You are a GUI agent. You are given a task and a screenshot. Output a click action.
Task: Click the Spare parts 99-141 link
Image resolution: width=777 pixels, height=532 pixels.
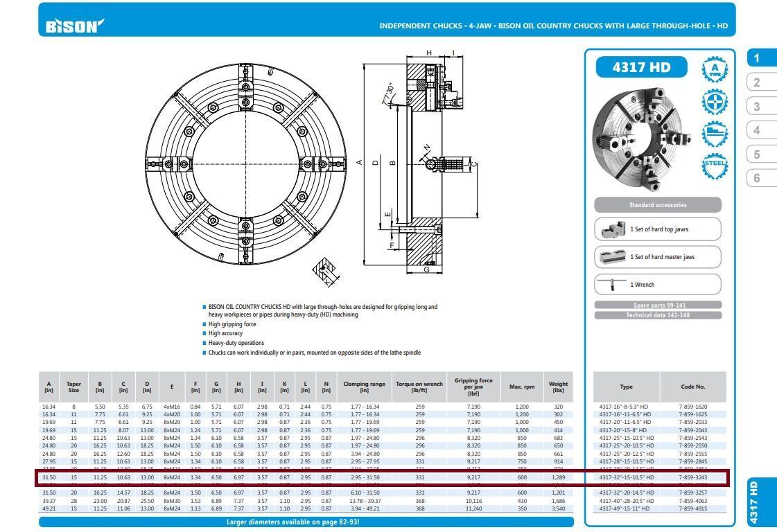point(658,305)
